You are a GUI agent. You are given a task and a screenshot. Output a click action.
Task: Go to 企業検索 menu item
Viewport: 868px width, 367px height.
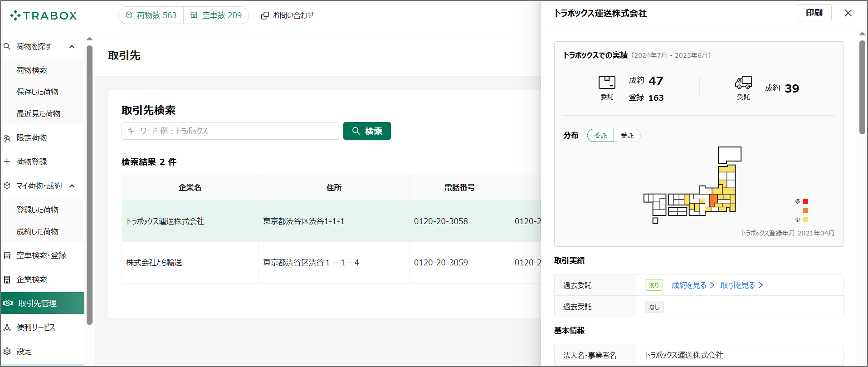coord(43,279)
